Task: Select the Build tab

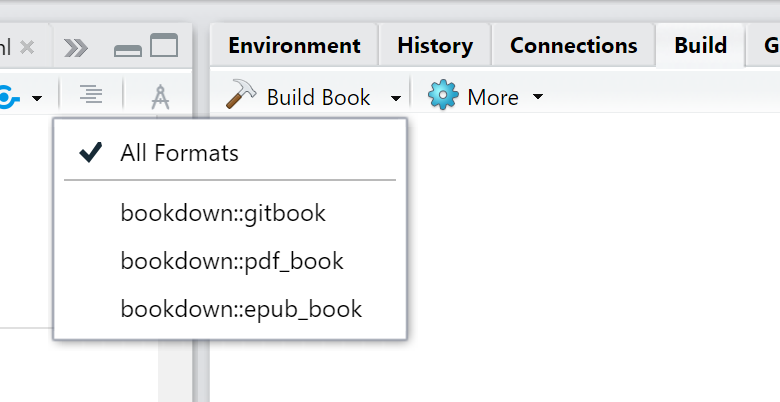Action: point(700,45)
